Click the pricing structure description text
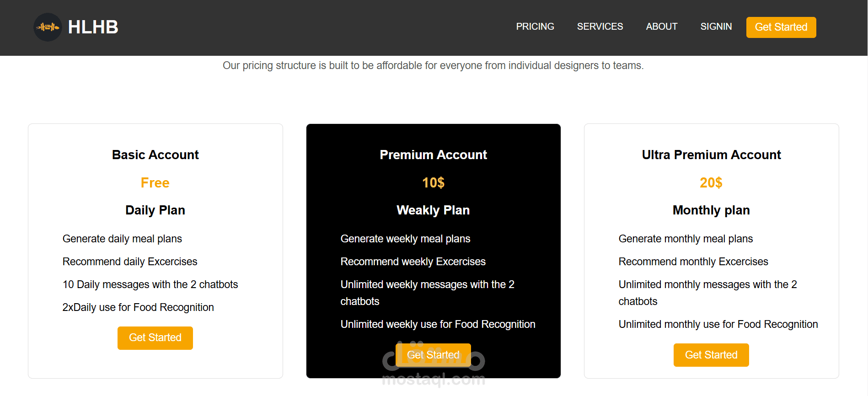This screenshot has width=868, height=396. tap(433, 66)
